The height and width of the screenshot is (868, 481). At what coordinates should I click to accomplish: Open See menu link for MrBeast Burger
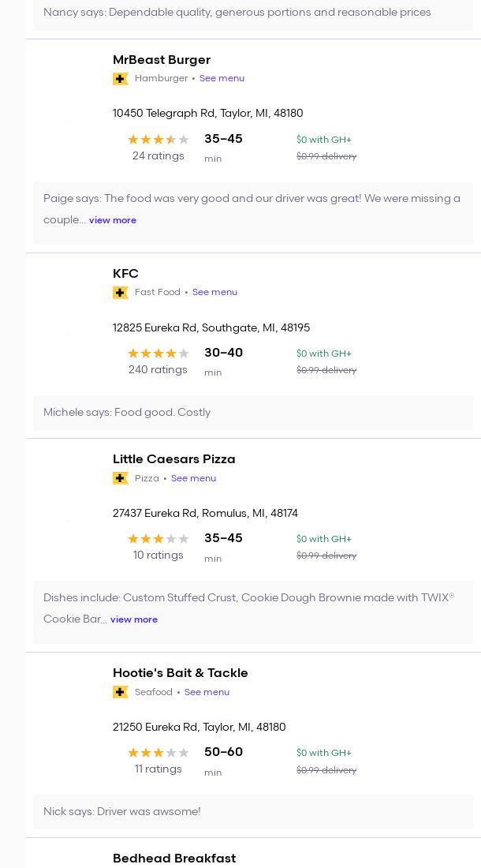tap(222, 78)
